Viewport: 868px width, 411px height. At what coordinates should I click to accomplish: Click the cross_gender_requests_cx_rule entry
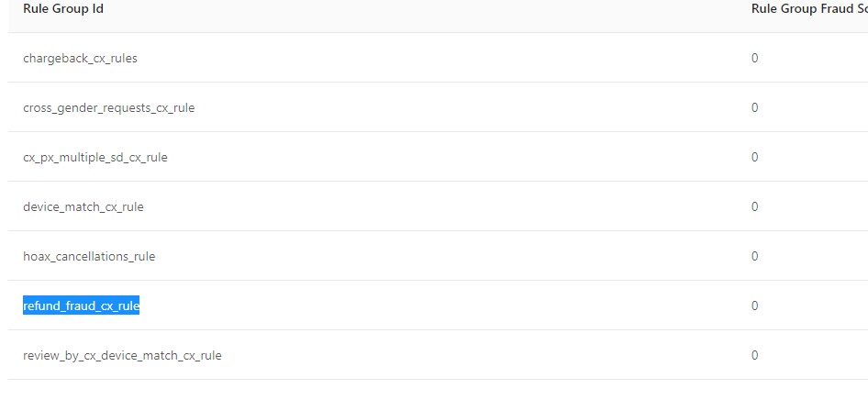point(108,108)
